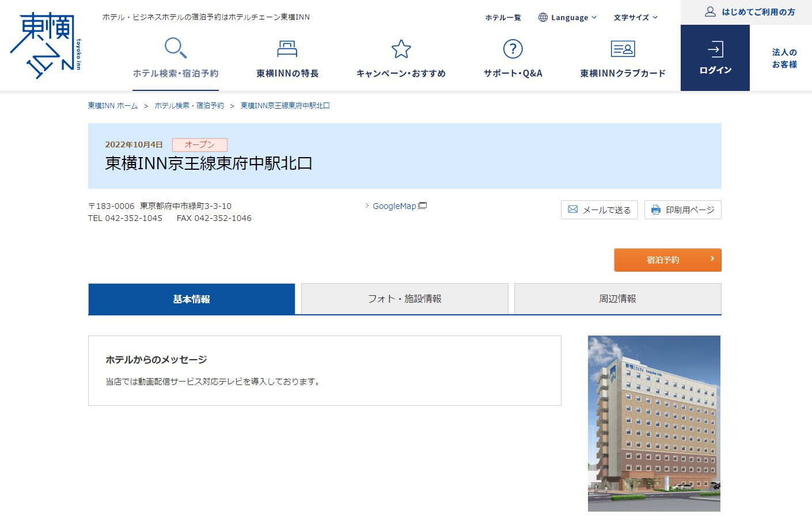This screenshot has width=812, height=522.
Task: Click the external window icon beside GoogleMap
Action: tap(423, 205)
